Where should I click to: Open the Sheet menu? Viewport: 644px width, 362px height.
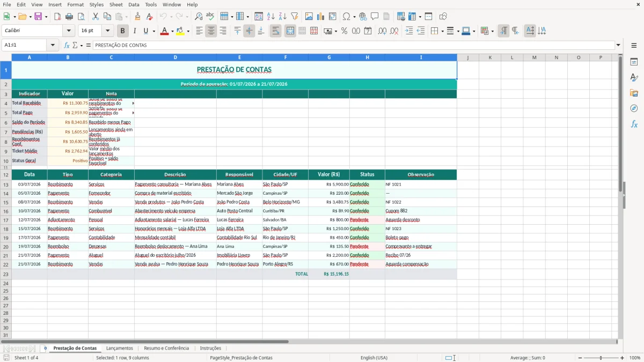[x=116, y=4]
